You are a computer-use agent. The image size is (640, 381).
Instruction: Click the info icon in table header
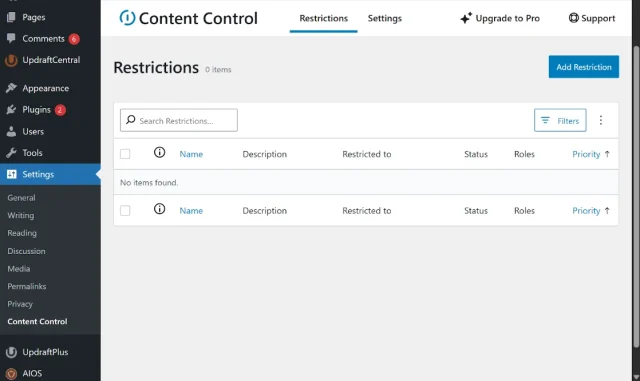(160, 153)
